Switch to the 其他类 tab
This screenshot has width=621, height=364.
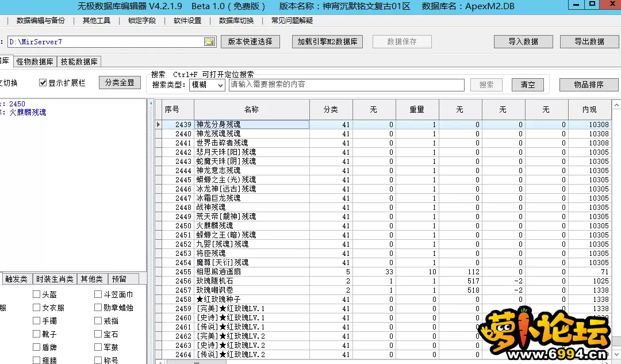coord(91,279)
